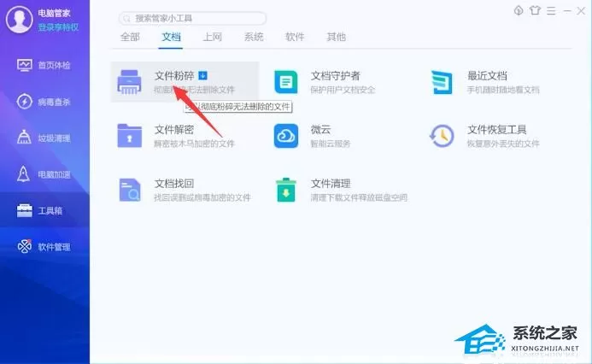Click the 智能云服务 description
The width and height of the screenshot is (592, 364).
coord(331,144)
